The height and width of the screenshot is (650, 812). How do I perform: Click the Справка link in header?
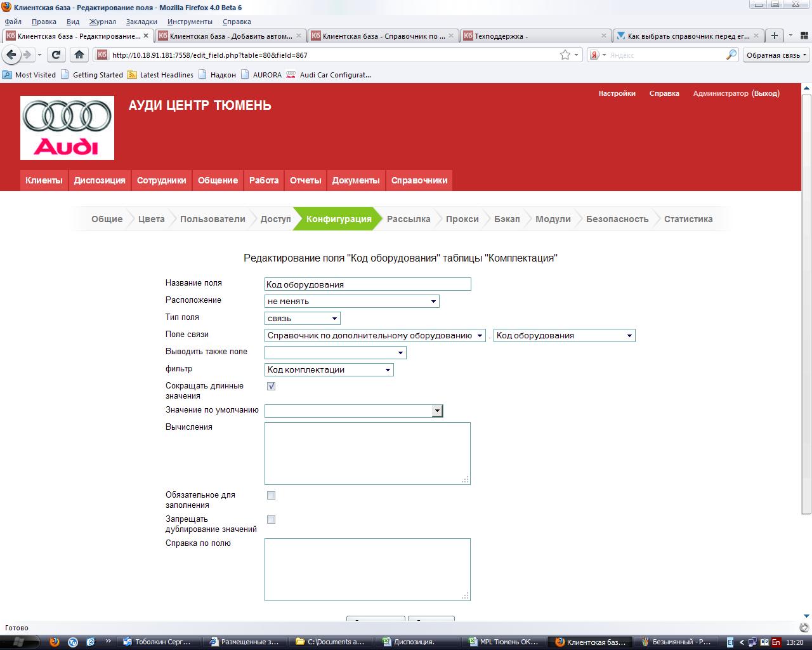tap(664, 93)
